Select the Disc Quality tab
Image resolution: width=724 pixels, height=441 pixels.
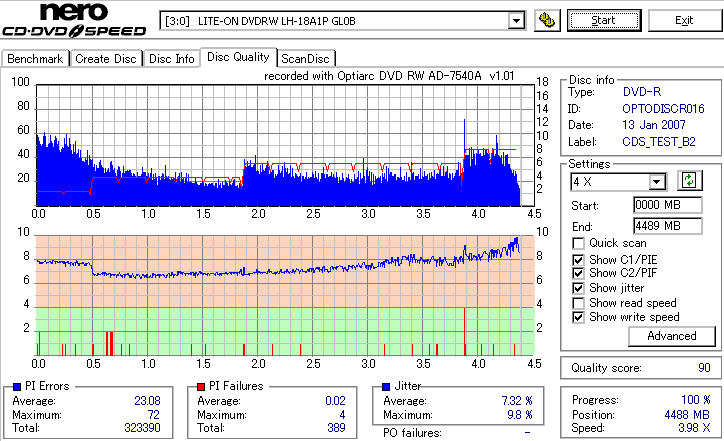tap(238, 57)
